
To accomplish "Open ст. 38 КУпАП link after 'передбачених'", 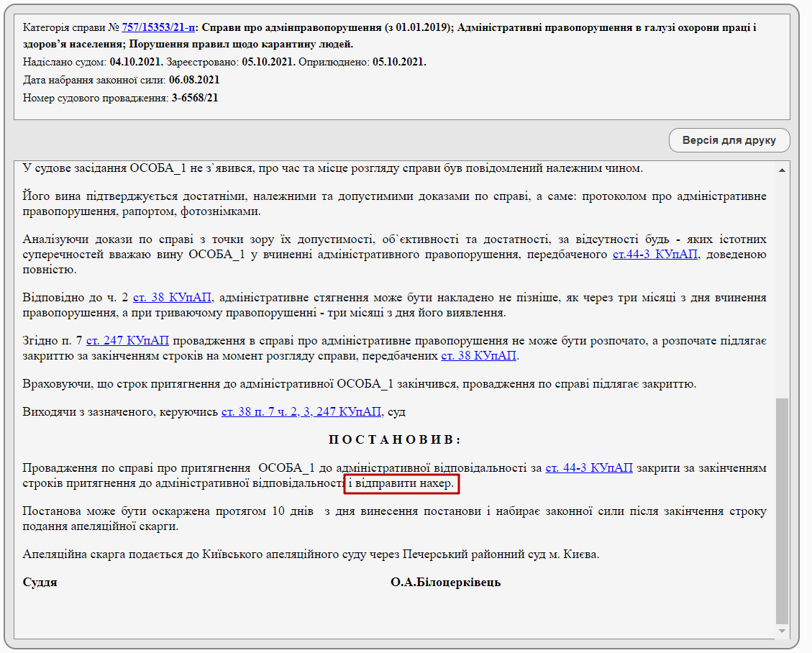I will point(478,355).
